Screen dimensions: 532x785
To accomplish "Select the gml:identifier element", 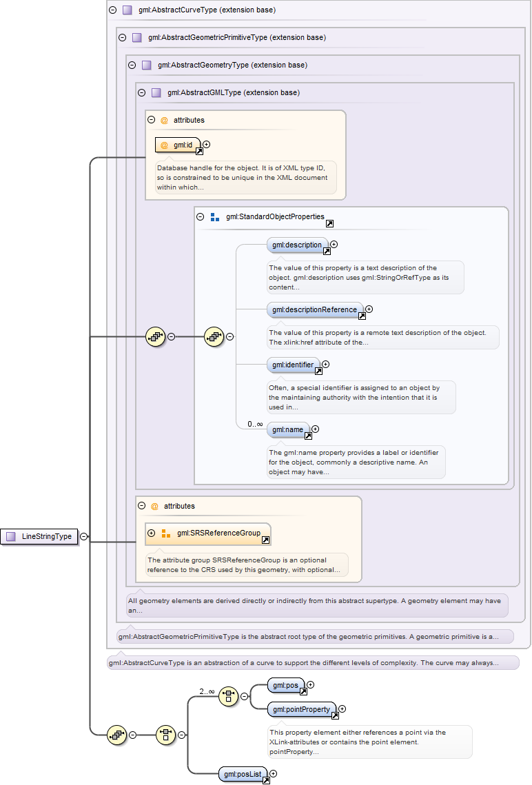I will pyautogui.click(x=292, y=365).
